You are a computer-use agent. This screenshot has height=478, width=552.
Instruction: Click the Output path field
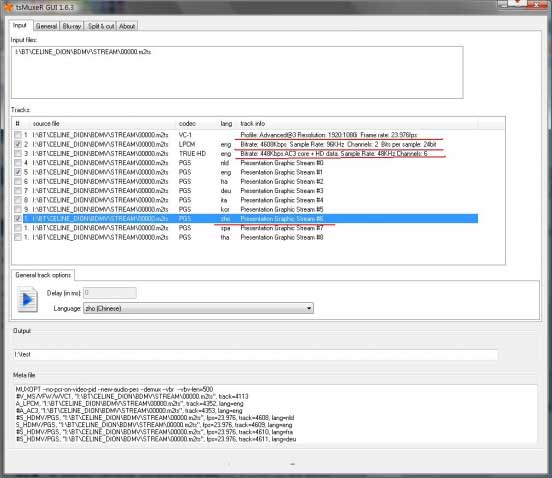coord(255,355)
